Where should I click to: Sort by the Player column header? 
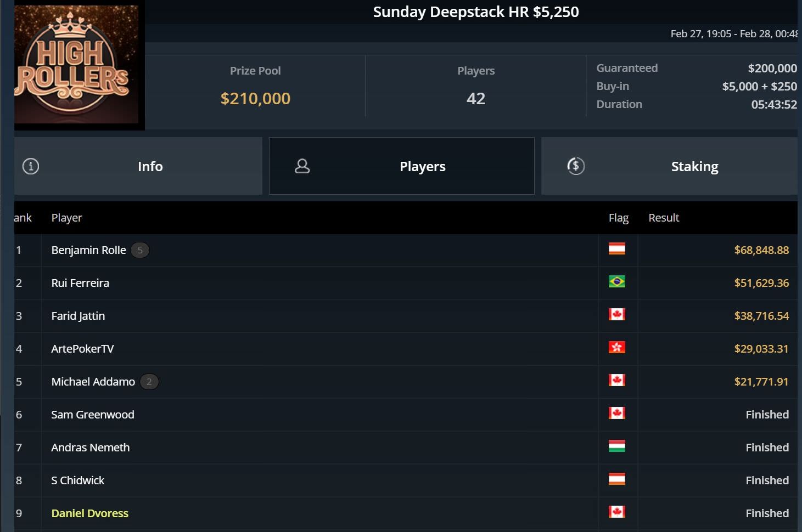66,218
